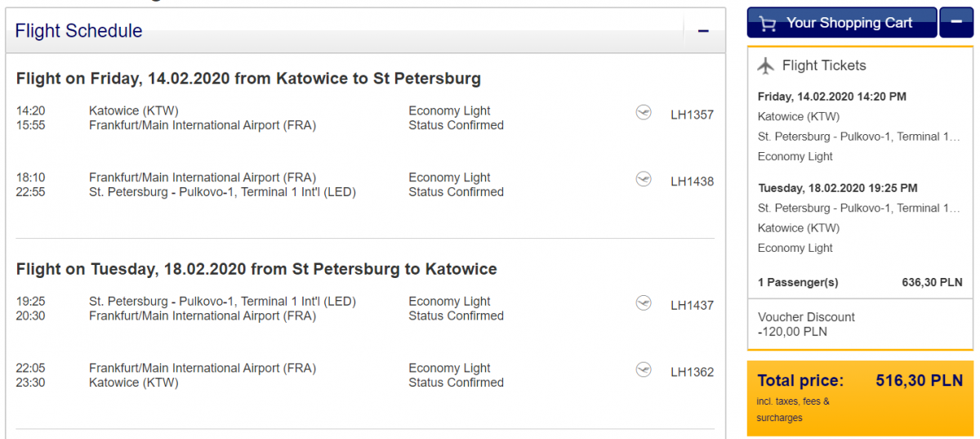This screenshot has height=439, width=980.
Task: Collapse the Flight Schedule panel
Action: click(x=703, y=31)
